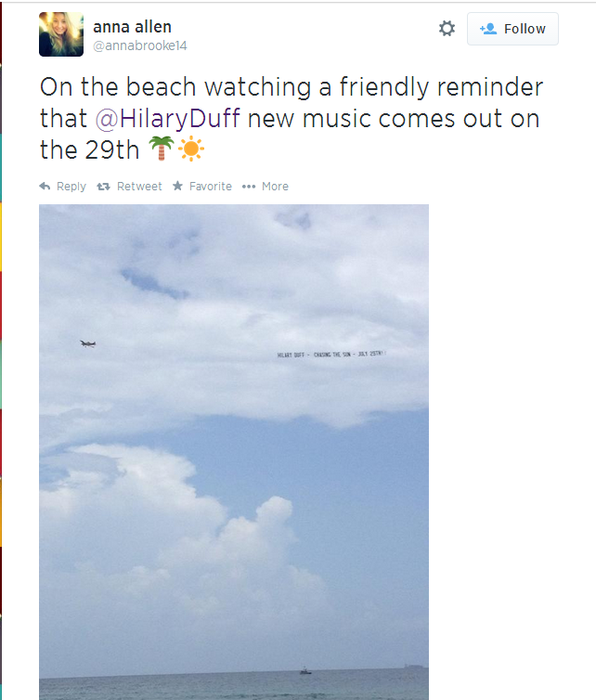Open the More options dropdown text
The image size is (596, 700).
(275, 187)
